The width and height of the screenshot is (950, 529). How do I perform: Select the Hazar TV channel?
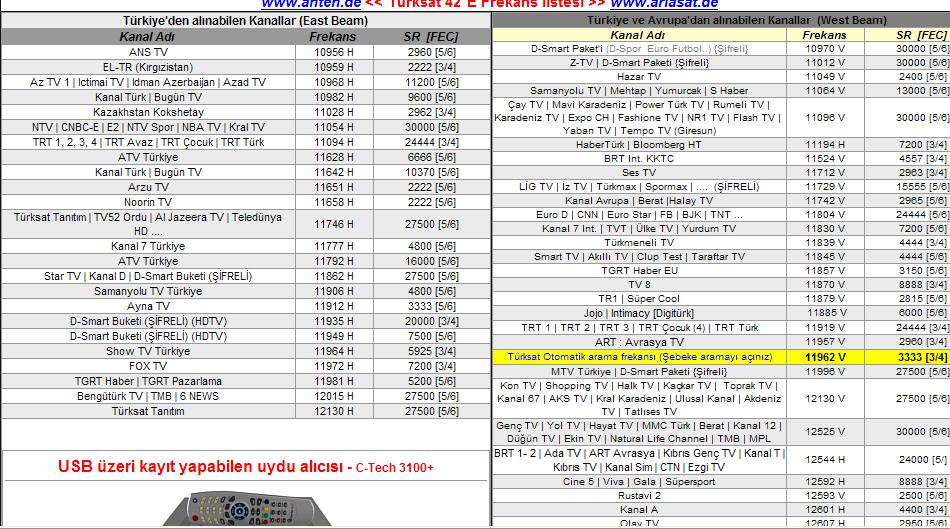click(639, 76)
